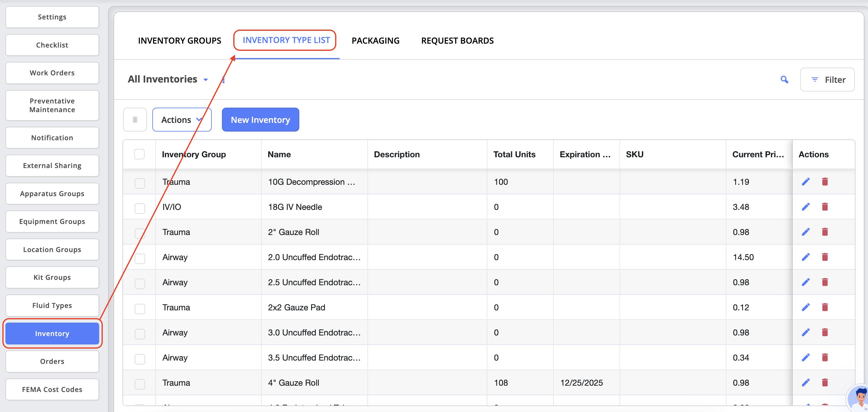This screenshot has width=868, height=412.
Task: Sort by Total Units column header
Action: coord(514,154)
